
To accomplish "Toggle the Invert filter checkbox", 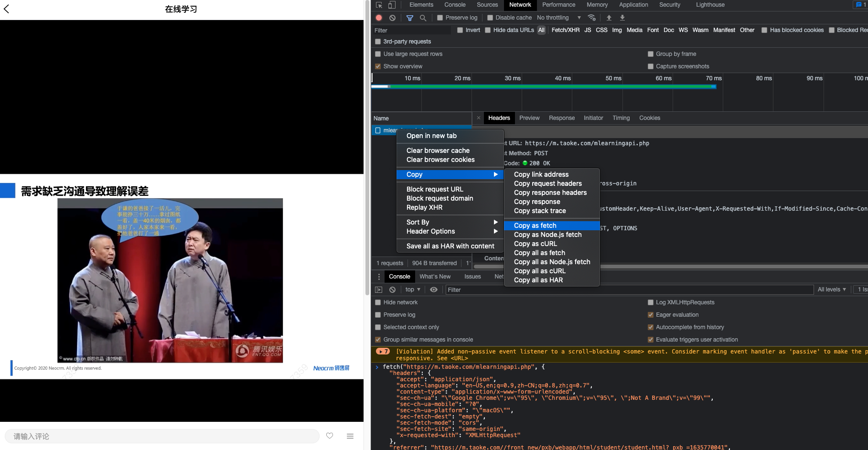I will (460, 30).
